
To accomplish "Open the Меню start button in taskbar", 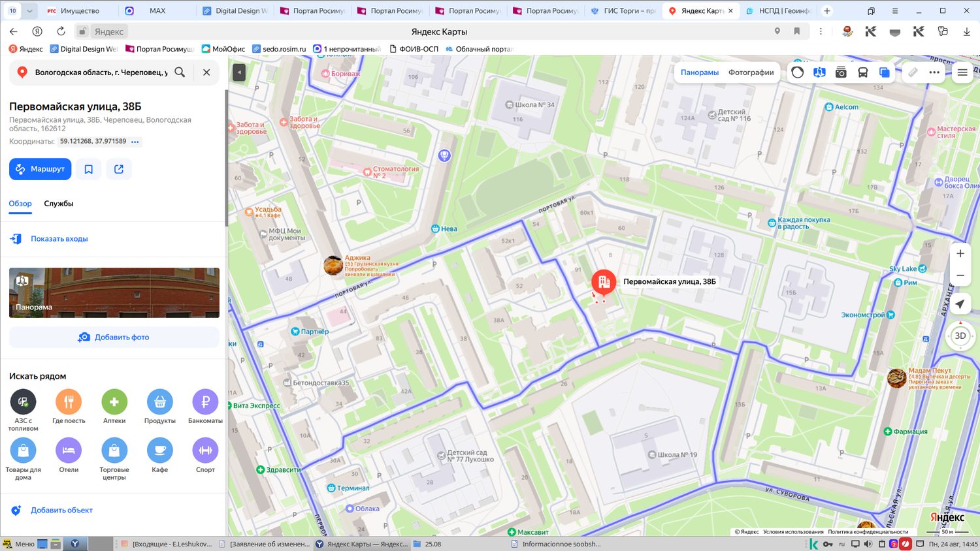I will (18, 544).
